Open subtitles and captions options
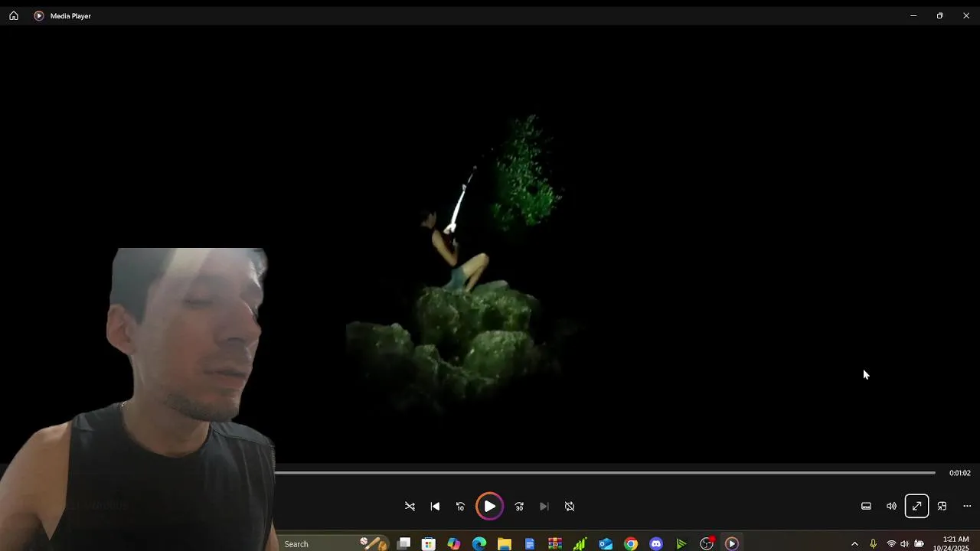980x551 pixels. point(866,506)
